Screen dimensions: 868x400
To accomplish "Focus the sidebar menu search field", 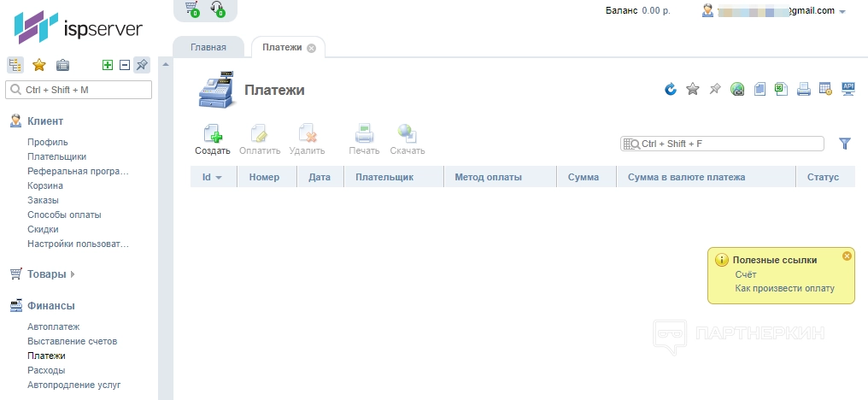I will [x=79, y=90].
